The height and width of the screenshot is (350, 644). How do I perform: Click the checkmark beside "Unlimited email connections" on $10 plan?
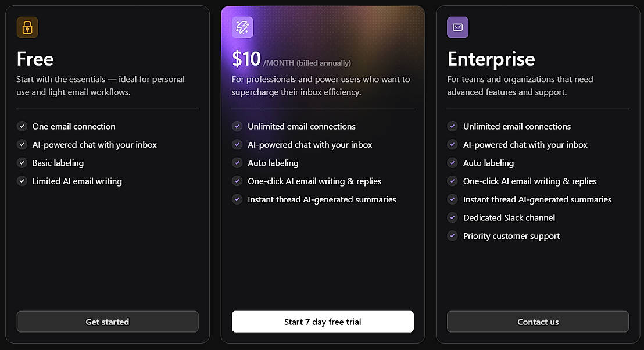[x=237, y=126]
